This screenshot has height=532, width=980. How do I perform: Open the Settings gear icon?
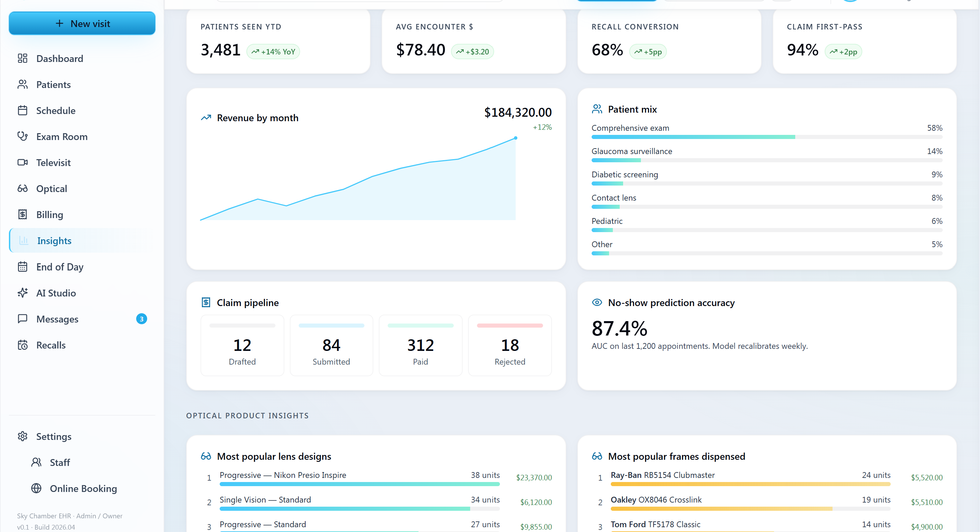[23, 436]
